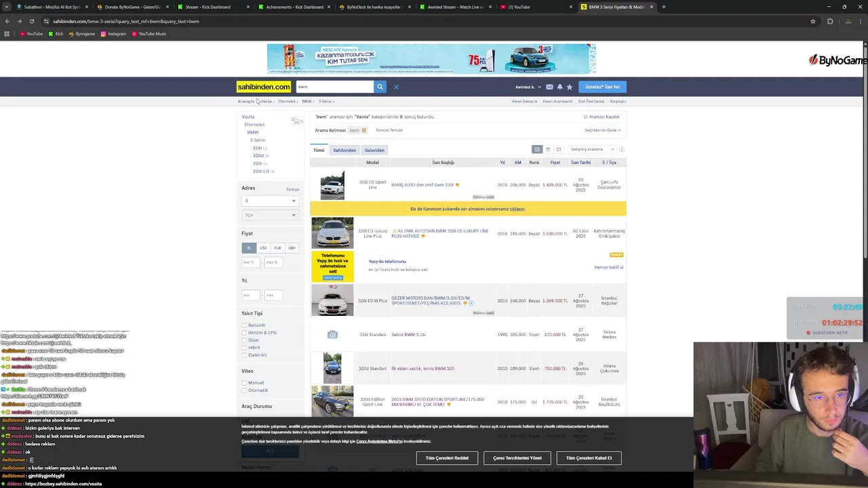The width and height of the screenshot is (868, 488).
Task: Open favorites star icon in header
Action: [x=569, y=87]
